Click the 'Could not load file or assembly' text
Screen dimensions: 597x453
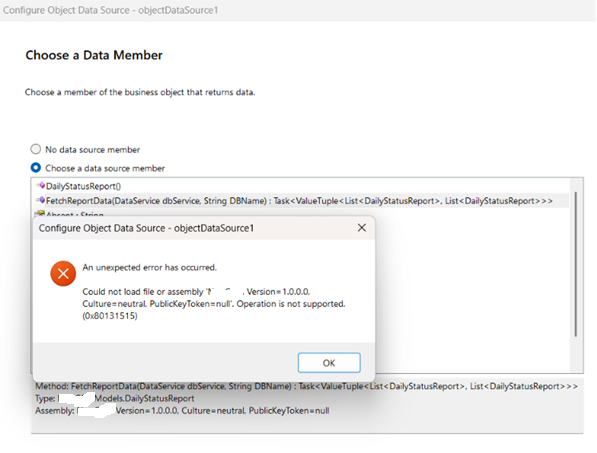[x=144, y=292]
